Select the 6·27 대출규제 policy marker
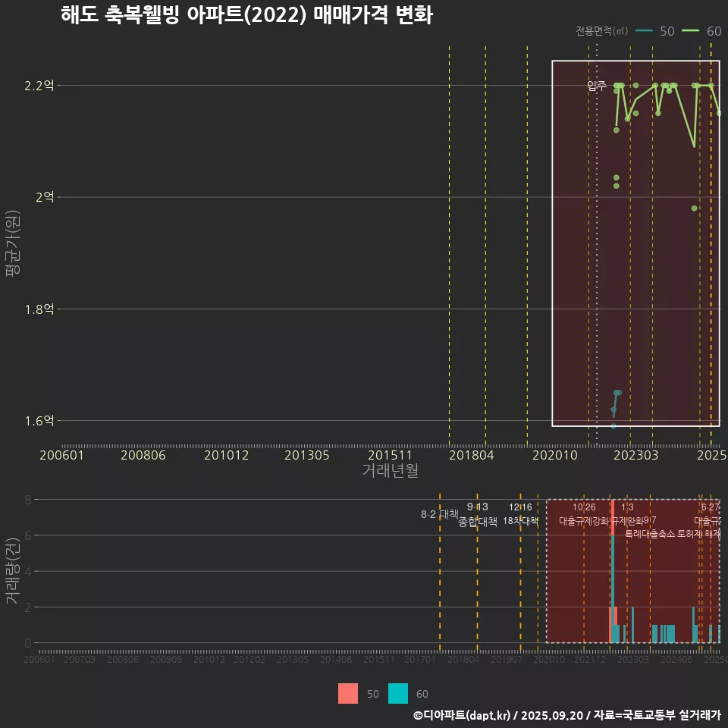Viewport: 728px width, 728px height. click(x=708, y=513)
